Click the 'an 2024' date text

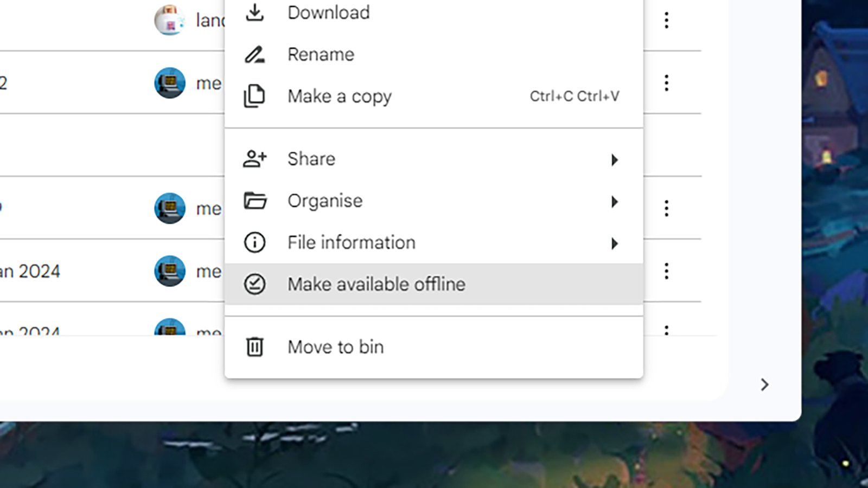tap(30, 271)
